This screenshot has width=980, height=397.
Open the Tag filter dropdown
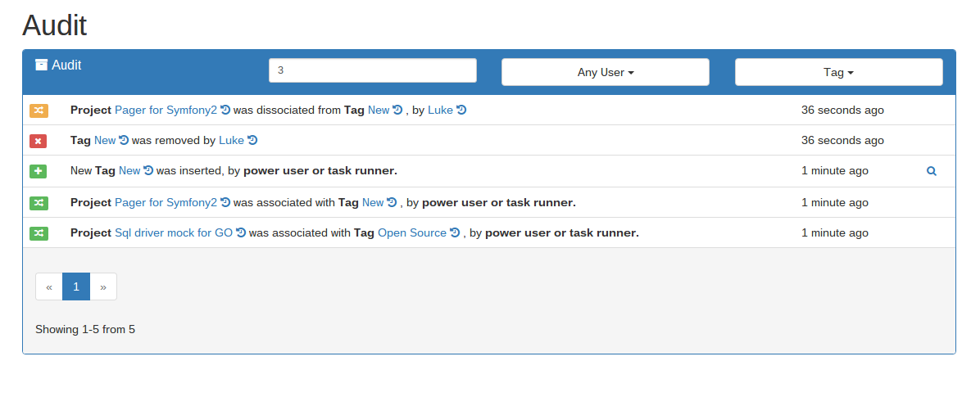[x=838, y=72]
